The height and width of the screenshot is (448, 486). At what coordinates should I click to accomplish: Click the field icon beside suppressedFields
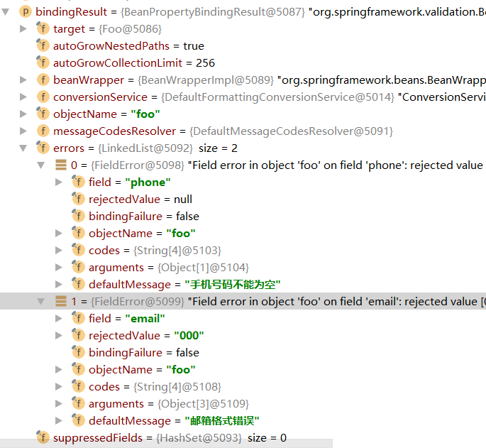coord(43,437)
